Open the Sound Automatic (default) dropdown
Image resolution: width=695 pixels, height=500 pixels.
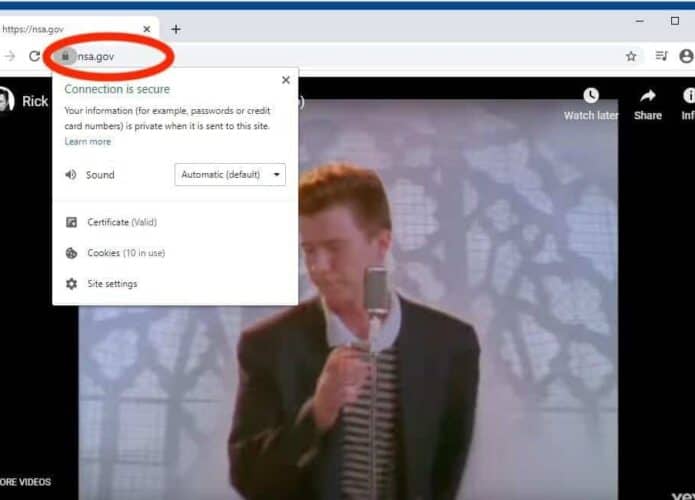tap(230, 174)
